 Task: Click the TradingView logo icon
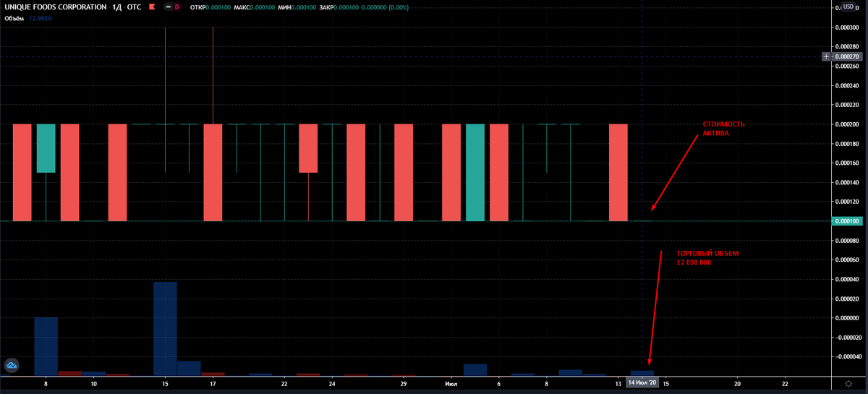click(11, 367)
